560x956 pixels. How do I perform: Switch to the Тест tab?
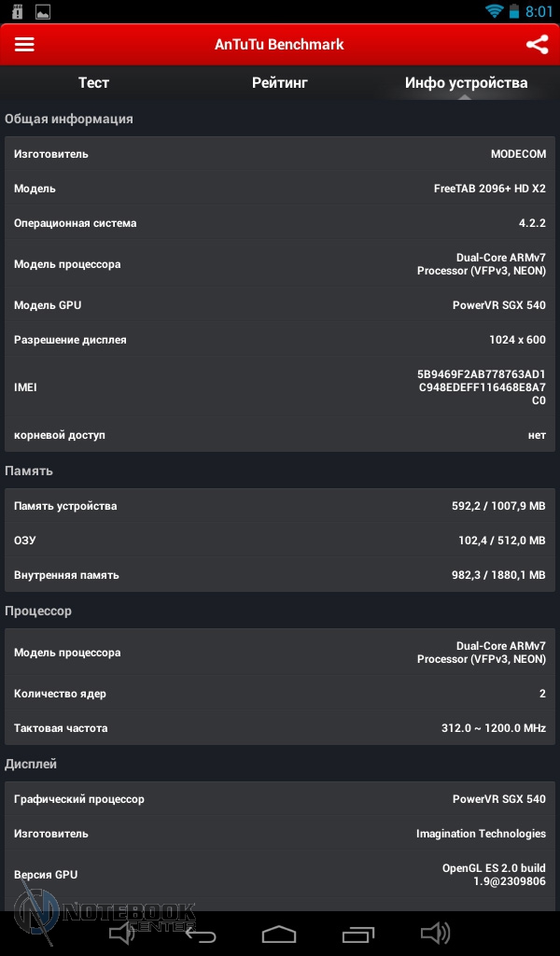(x=93, y=83)
